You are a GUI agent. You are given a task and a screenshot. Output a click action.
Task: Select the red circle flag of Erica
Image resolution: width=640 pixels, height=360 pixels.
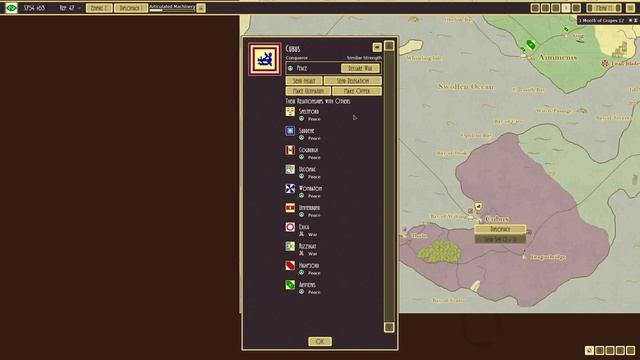[290, 227]
